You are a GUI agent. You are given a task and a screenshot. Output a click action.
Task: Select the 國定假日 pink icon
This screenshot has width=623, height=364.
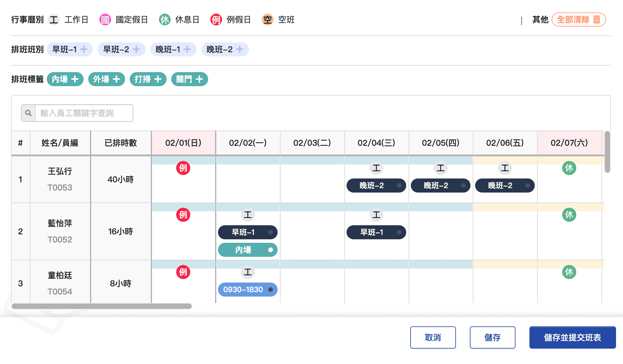(x=105, y=20)
